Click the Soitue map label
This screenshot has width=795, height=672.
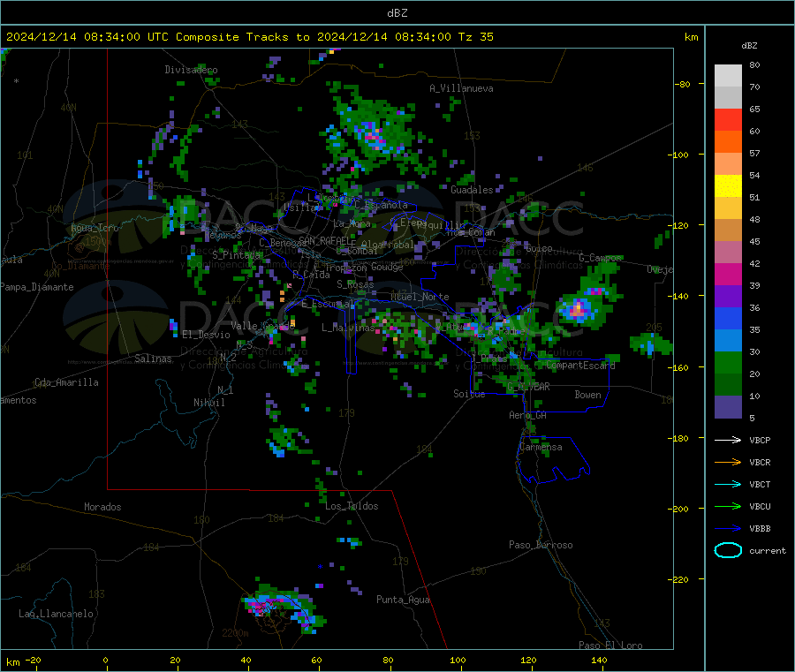tap(469, 394)
